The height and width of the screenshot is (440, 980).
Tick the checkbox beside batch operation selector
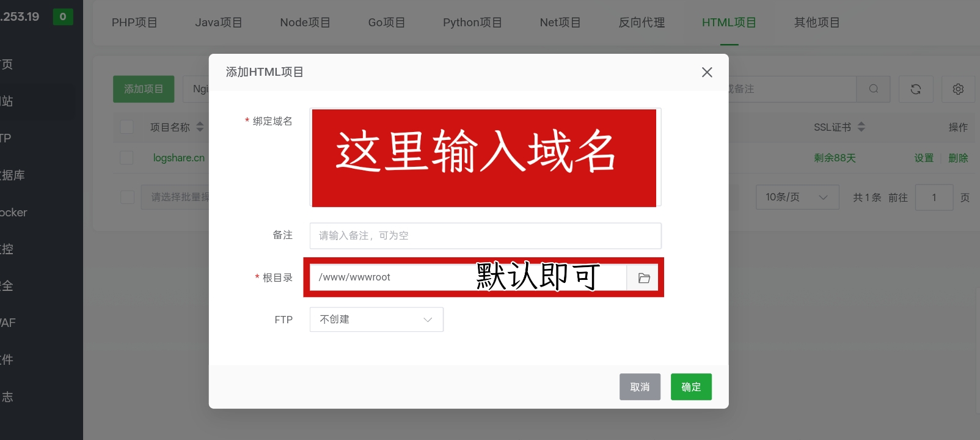point(127,197)
